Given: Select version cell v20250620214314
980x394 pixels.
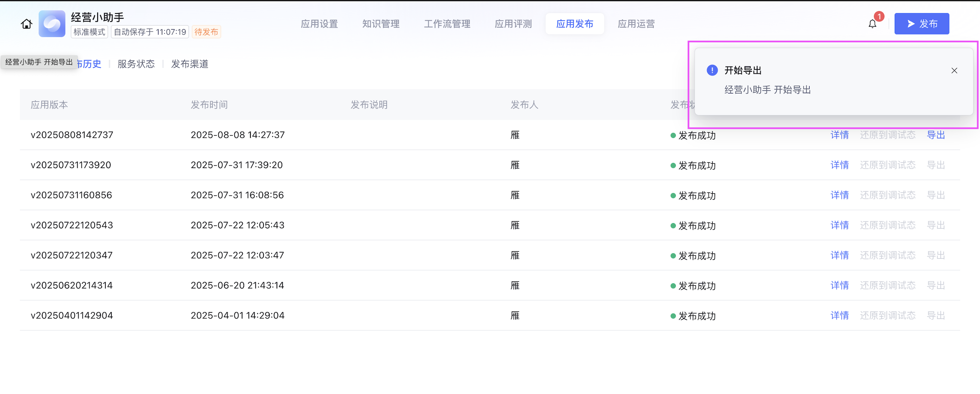Looking at the screenshot, I should (x=71, y=285).
